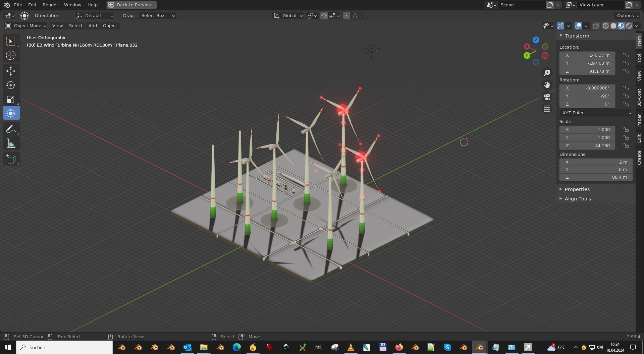This screenshot has height=354, width=644.
Task: Open the VLC taskbar icon
Action: click(351, 347)
